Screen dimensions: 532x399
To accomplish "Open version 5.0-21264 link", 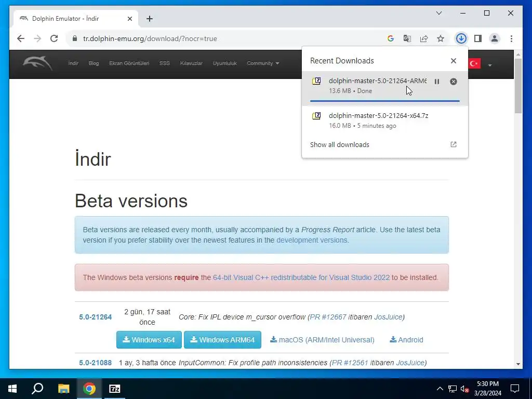I will coord(96,317).
